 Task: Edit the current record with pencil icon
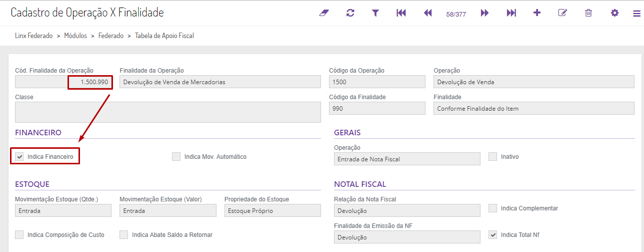tap(562, 13)
